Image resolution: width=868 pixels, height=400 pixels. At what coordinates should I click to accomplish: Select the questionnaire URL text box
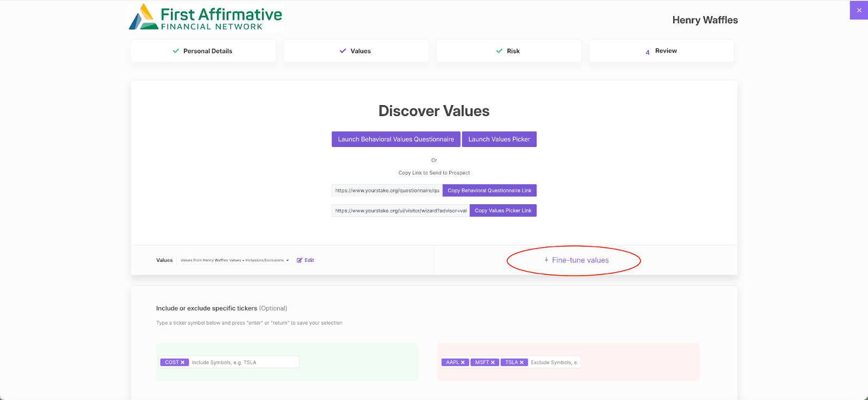(387, 191)
